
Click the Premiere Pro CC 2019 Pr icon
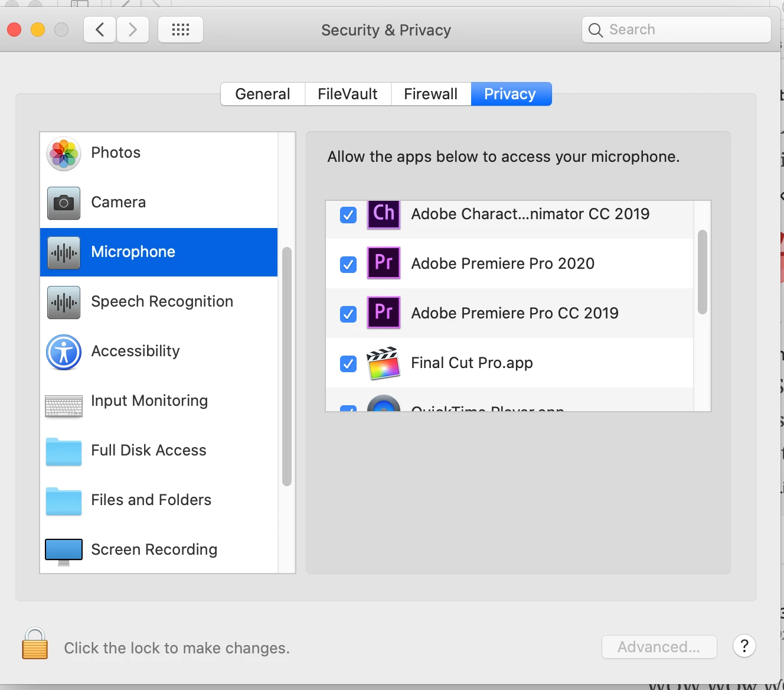pyautogui.click(x=384, y=313)
